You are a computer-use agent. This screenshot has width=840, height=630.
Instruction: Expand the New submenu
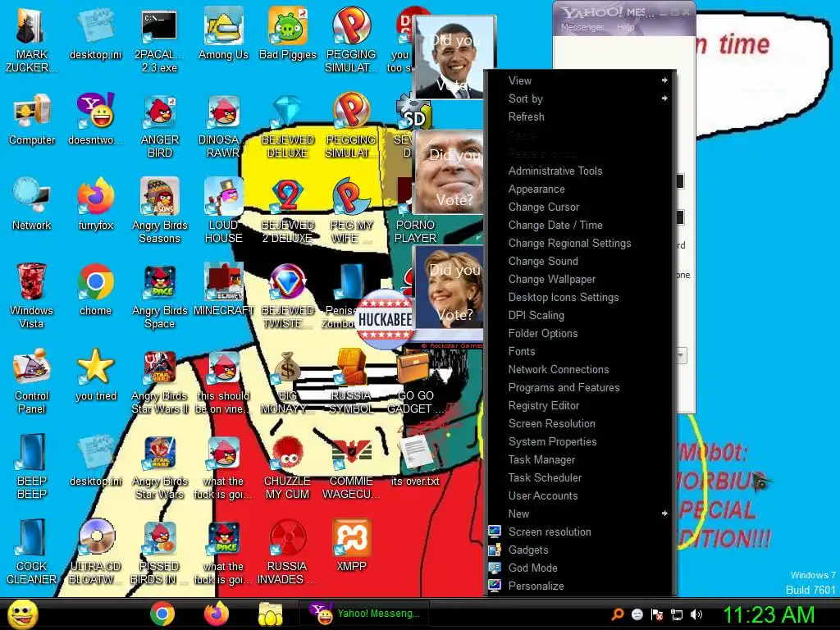pos(580,514)
